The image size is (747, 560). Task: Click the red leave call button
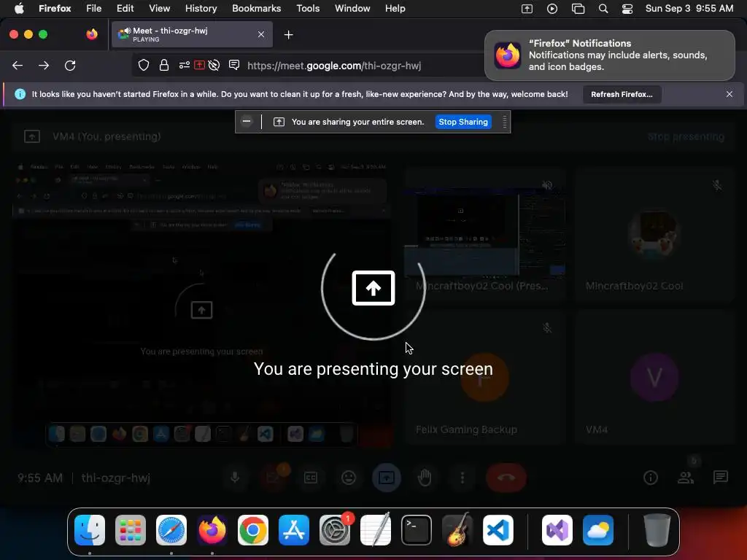506,477
